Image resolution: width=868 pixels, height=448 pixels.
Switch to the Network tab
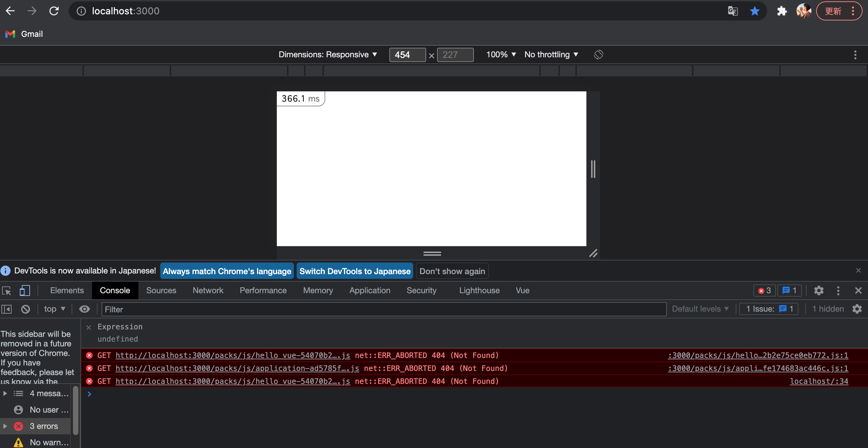208,290
